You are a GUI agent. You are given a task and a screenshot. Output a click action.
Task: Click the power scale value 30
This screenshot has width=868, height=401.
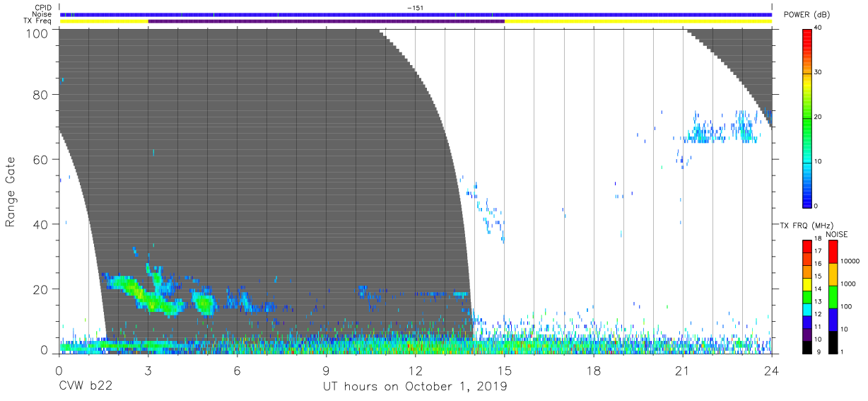tap(819, 72)
